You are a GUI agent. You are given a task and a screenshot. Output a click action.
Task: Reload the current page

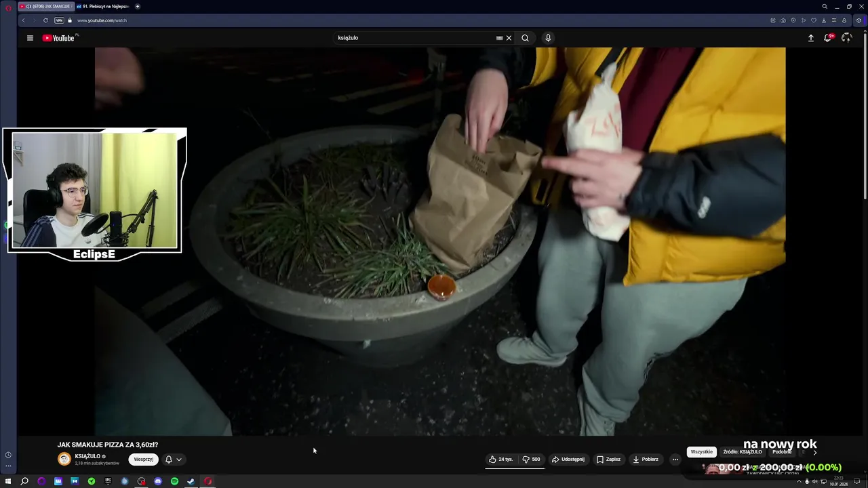(45, 20)
